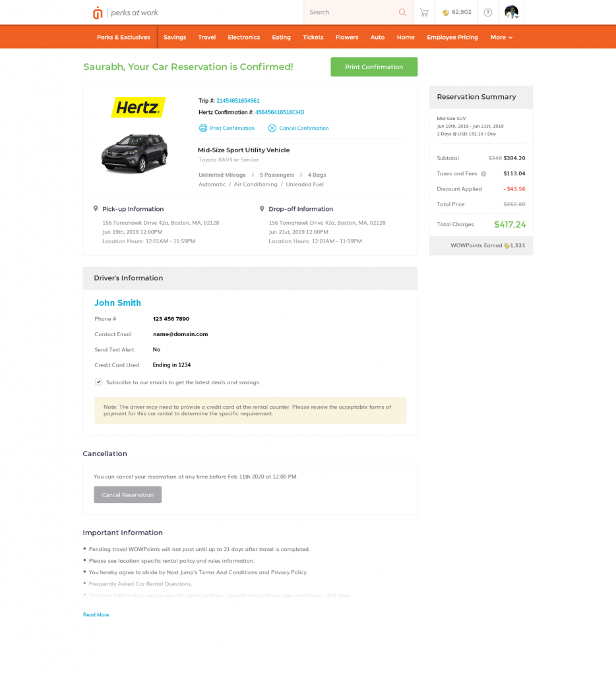Go to the Electronics menu item
Image resolution: width=616 pixels, height=675 pixels.
click(243, 38)
